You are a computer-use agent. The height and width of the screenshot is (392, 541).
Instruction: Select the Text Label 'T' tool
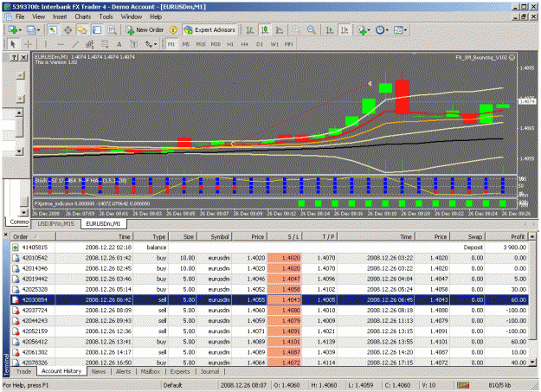point(134,44)
